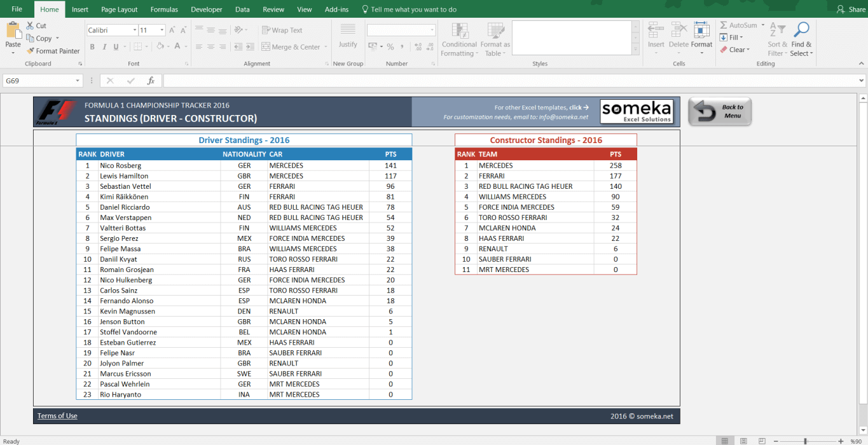Switch to the Insert tab

[x=80, y=10]
